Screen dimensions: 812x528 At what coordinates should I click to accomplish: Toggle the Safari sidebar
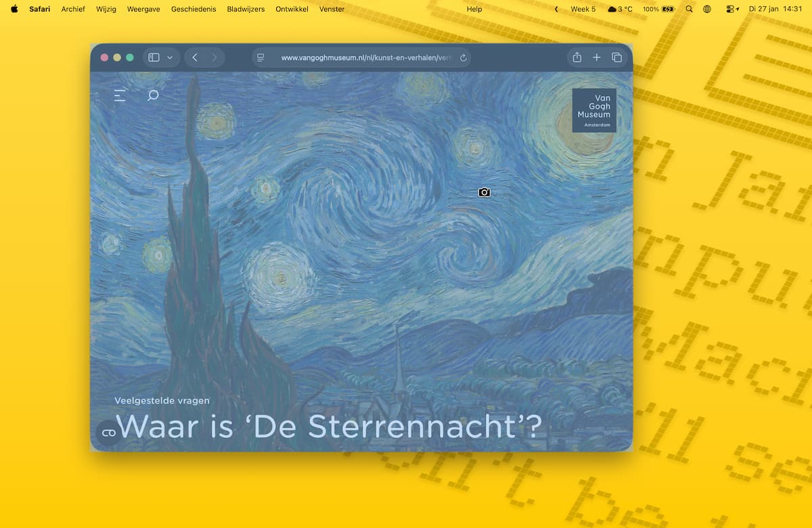(x=154, y=58)
